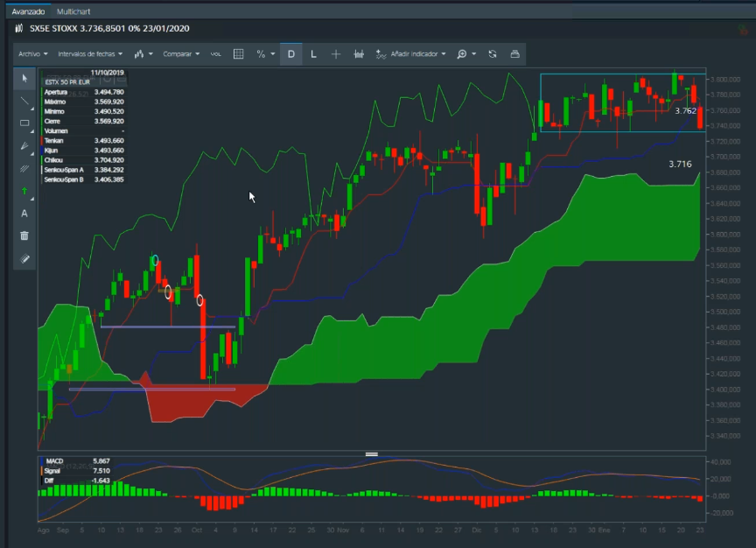Toggle the D scale mode button
756x548 pixels.
pos(291,54)
